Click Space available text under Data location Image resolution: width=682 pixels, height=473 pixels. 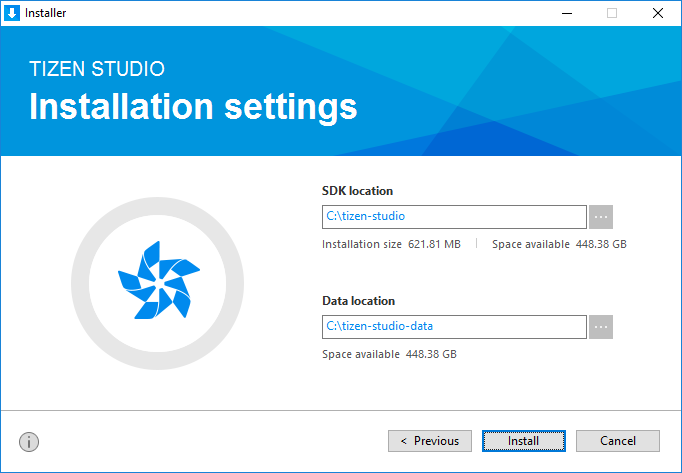coord(389,354)
